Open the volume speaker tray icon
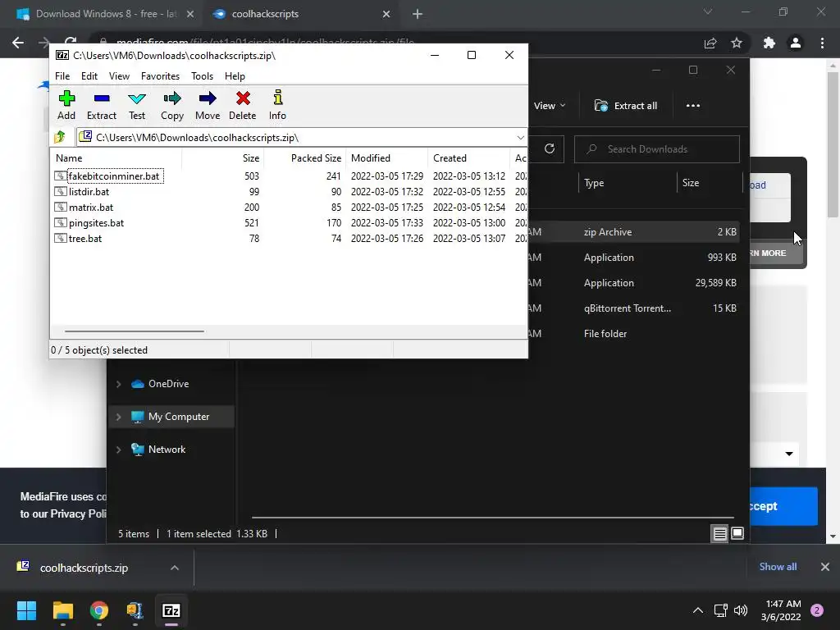This screenshot has width=840, height=630. pyautogui.click(x=741, y=610)
